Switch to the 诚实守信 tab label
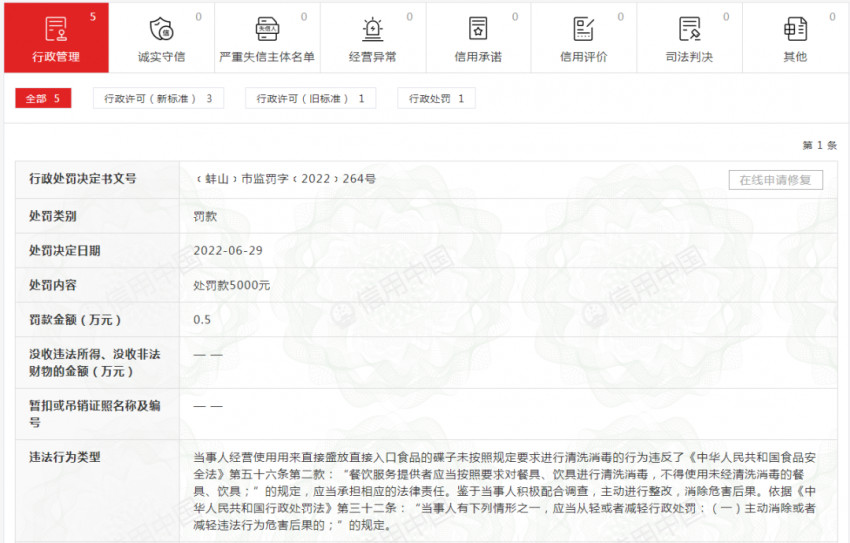The height and width of the screenshot is (543, 850). tap(161, 57)
